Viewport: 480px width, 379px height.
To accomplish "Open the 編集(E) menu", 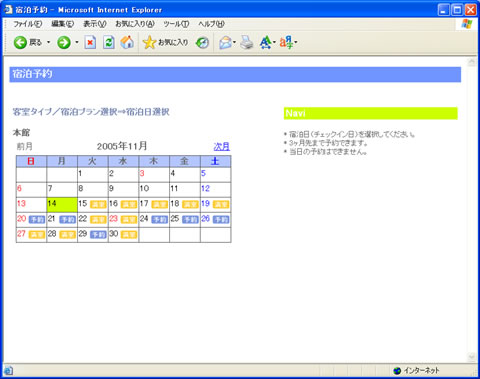I will click(x=62, y=24).
